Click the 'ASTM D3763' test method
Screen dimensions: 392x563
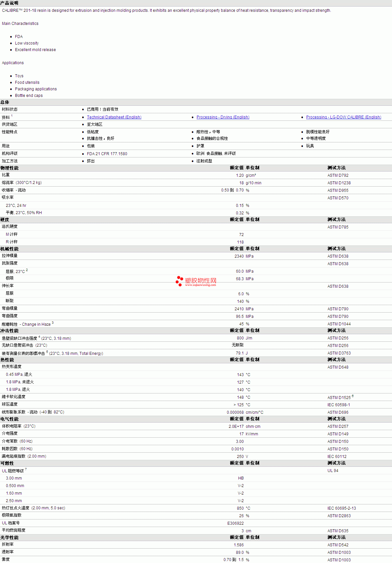click(339, 353)
